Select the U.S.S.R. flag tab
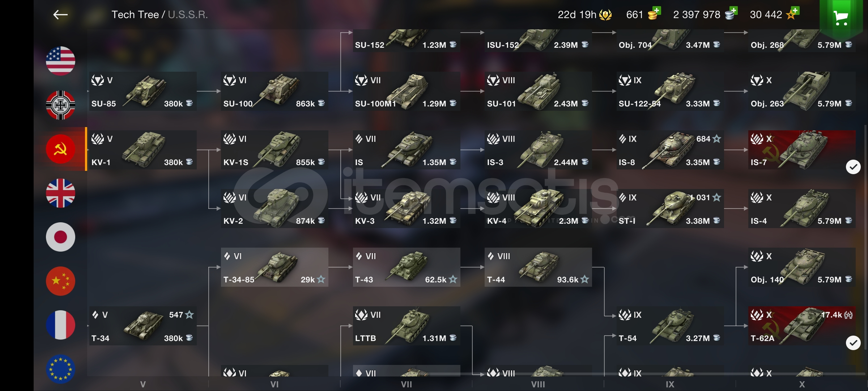The height and width of the screenshot is (391, 868). click(x=60, y=149)
